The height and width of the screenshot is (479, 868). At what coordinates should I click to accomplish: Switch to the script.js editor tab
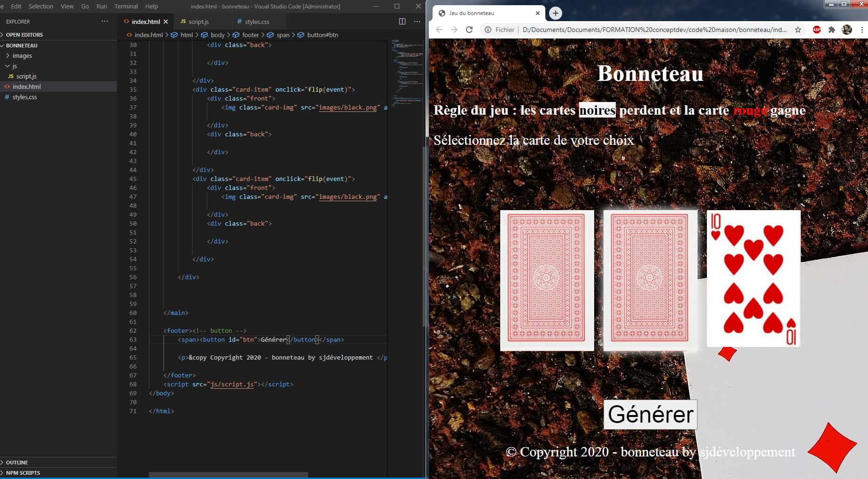point(202,22)
